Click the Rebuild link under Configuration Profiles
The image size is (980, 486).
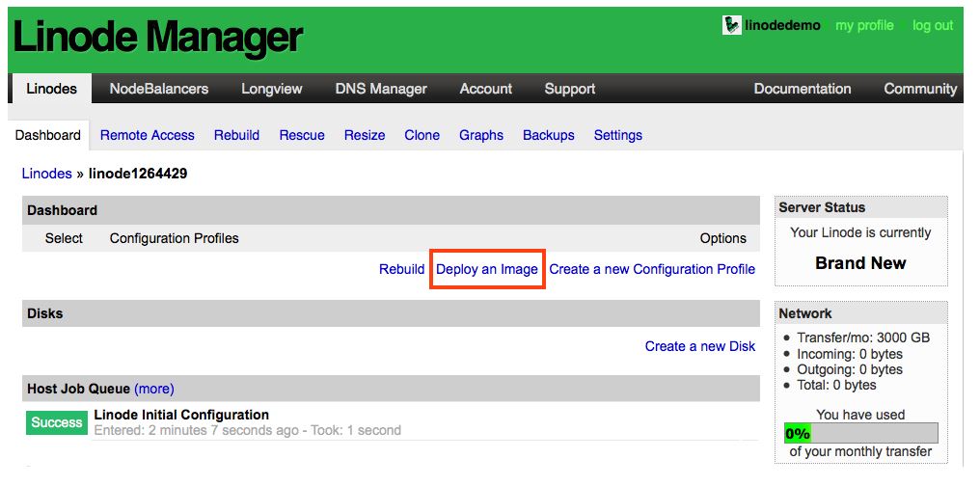(401, 269)
